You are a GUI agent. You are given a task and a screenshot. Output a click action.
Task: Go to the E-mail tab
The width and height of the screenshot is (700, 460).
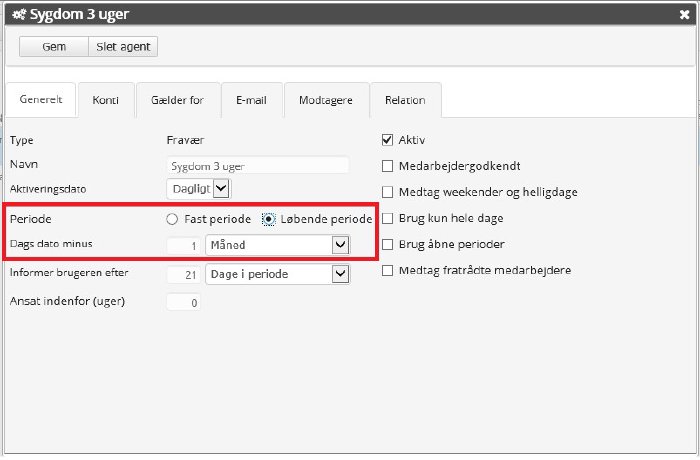251,100
